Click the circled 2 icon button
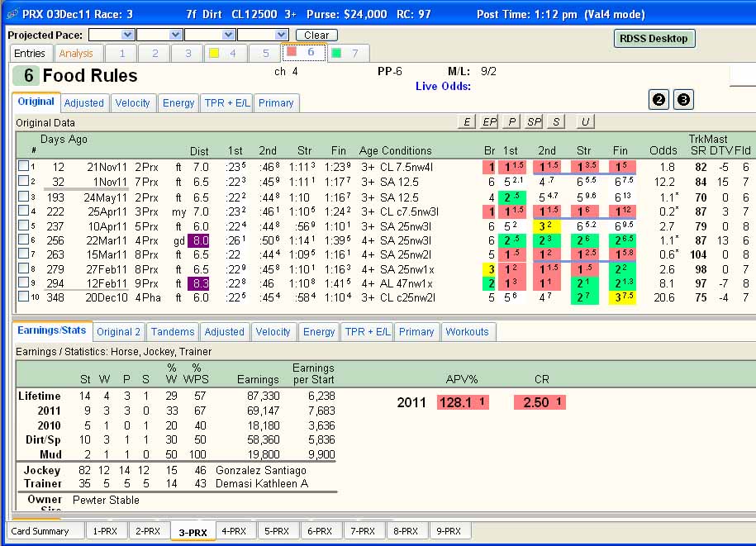Viewport: 756px width, 546px height. point(659,100)
